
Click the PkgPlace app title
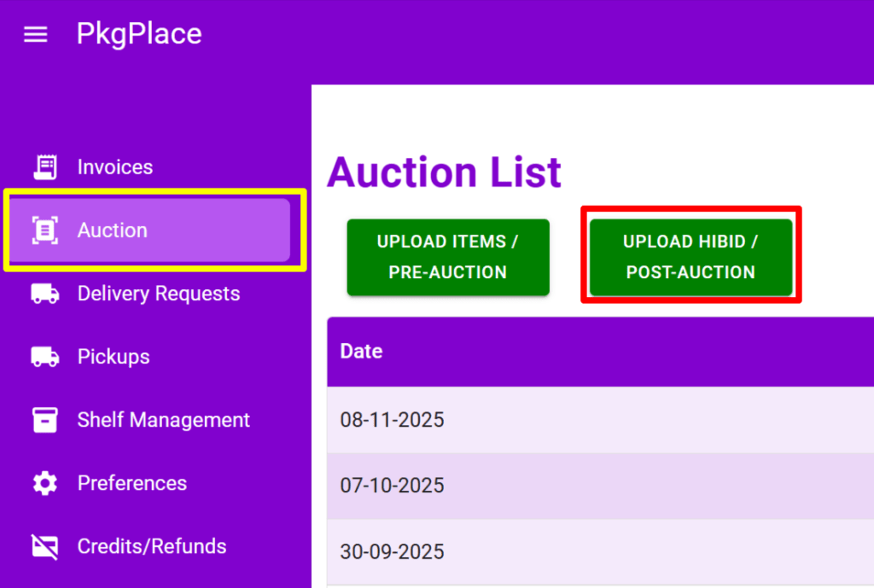(139, 34)
